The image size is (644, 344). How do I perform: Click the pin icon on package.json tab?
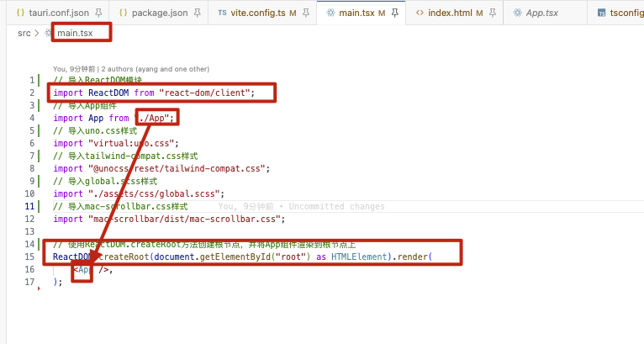point(197,13)
